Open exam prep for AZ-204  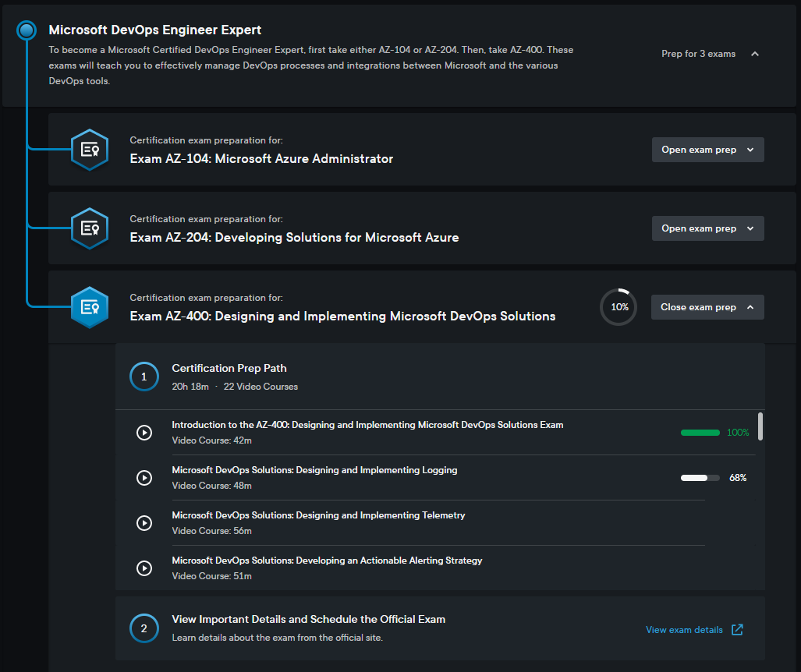point(707,228)
